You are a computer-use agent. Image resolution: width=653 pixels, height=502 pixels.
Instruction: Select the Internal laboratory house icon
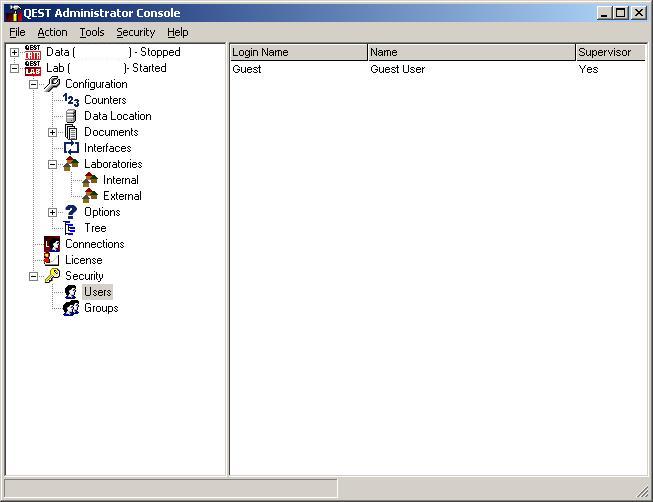tap(90, 180)
